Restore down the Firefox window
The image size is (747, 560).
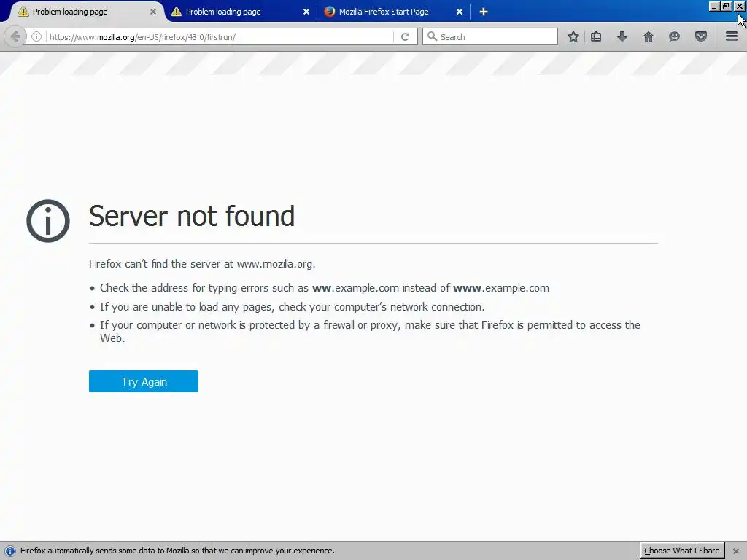726,7
